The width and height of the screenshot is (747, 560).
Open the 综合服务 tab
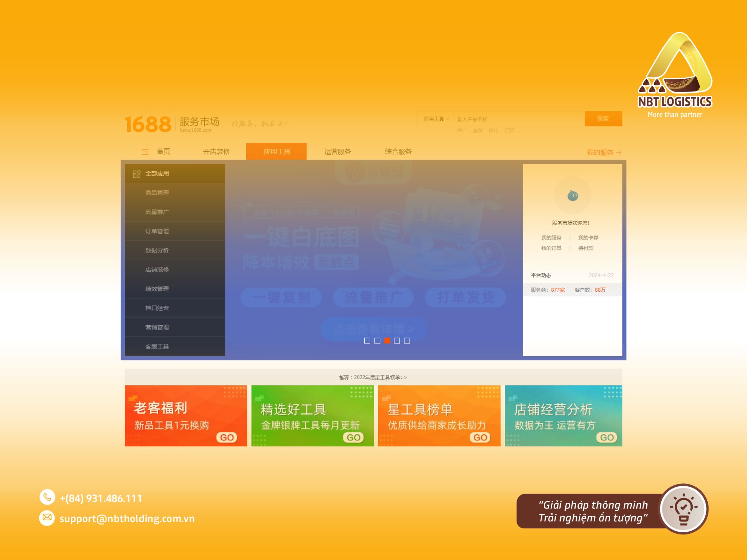398,152
